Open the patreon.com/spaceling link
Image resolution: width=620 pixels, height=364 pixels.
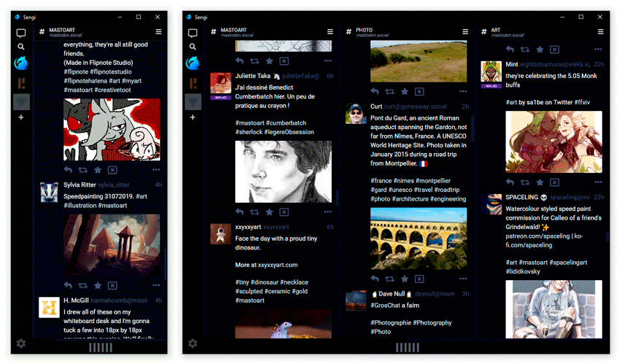(x=537, y=236)
